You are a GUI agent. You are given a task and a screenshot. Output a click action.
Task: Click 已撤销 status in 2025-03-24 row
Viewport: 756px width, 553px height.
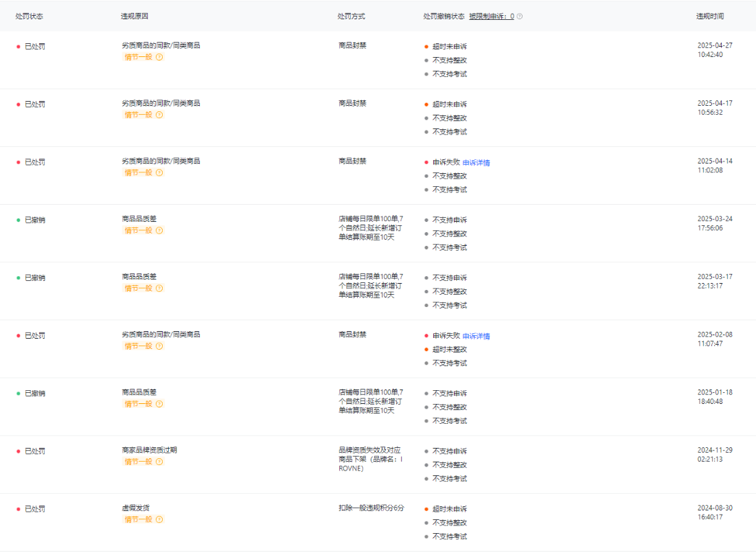[34, 220]
